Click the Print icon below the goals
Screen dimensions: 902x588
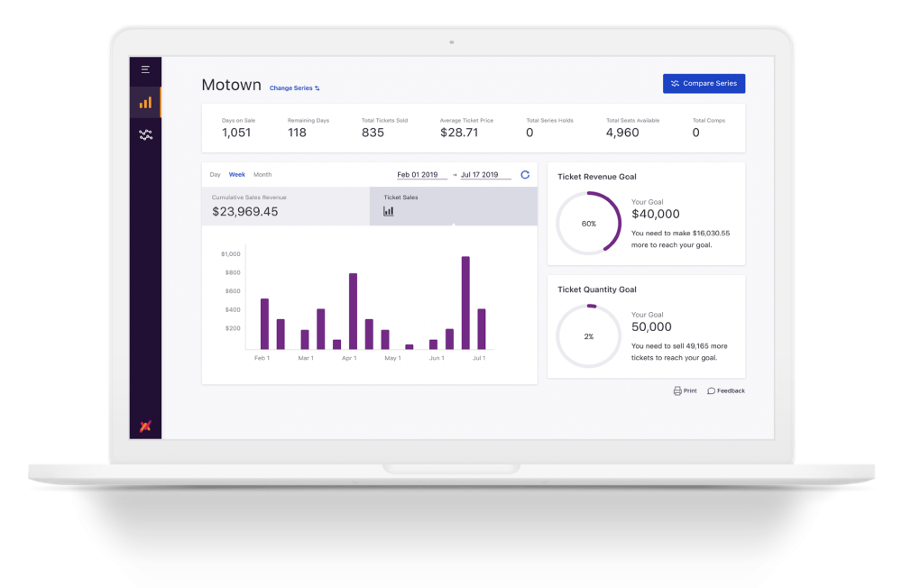pyautogui.click(x=676, y=390)
